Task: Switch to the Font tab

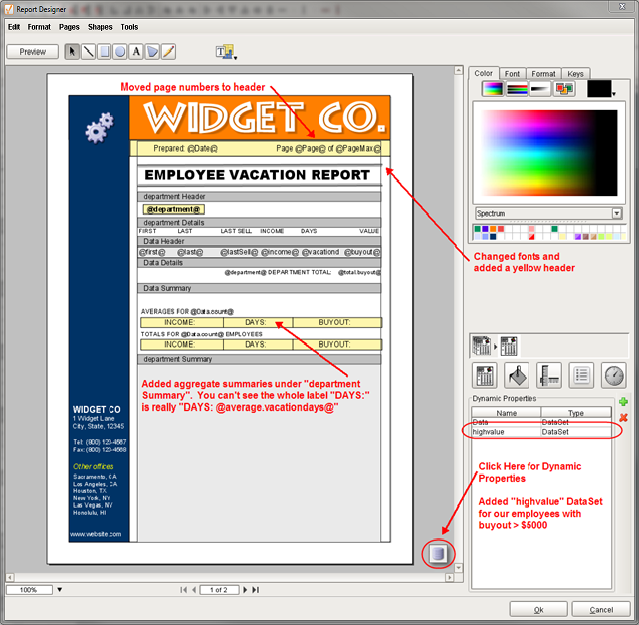Action: pos(512,74)
